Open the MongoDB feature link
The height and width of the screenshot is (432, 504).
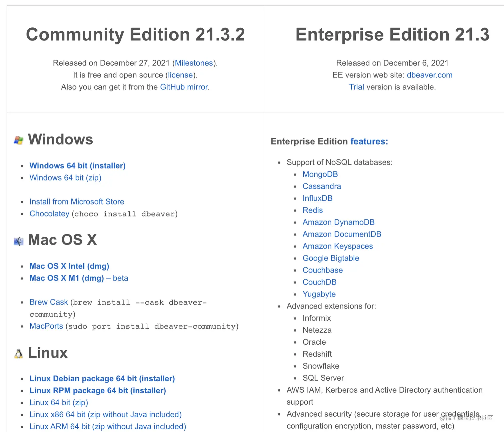(x=320, y=174)
